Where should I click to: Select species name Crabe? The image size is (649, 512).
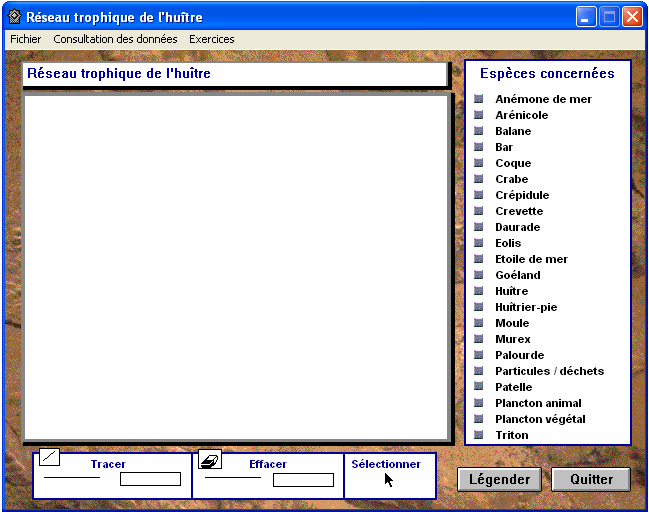point(512,179)
